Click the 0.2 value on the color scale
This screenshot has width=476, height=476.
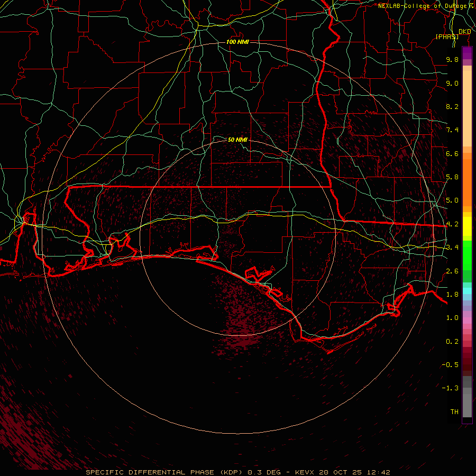[452, 342]
